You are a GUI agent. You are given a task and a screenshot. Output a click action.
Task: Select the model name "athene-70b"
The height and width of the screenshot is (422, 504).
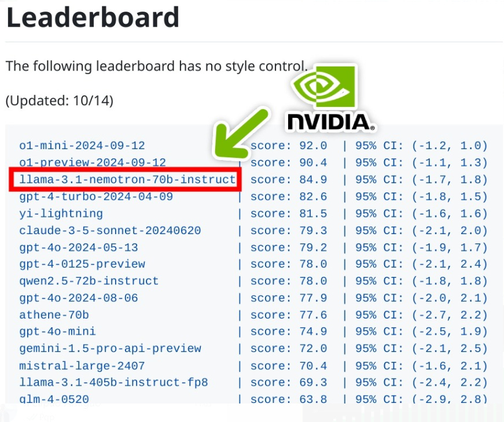point(54,314)
